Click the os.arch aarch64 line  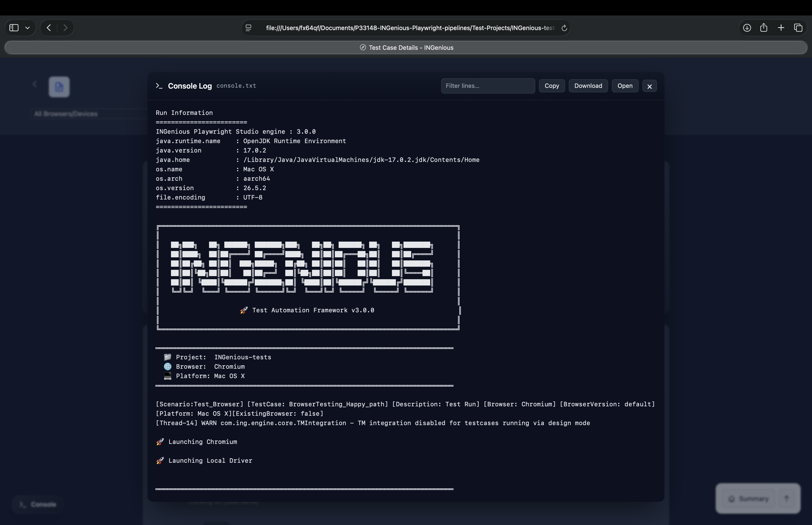(213, 179)
